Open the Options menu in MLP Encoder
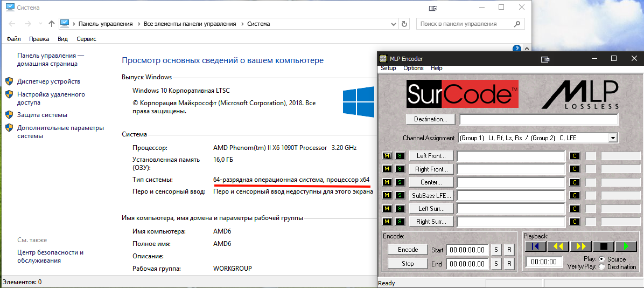Image resolution: width=644 pixels, height=288 pixels. [x=413, y=68]
